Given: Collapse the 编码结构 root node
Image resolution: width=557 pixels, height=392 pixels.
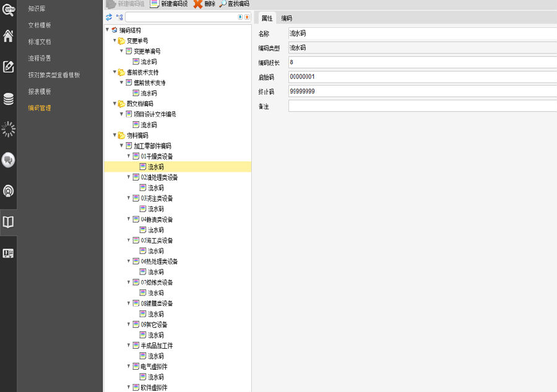Looking at the screenshot, I should (108, 30).
